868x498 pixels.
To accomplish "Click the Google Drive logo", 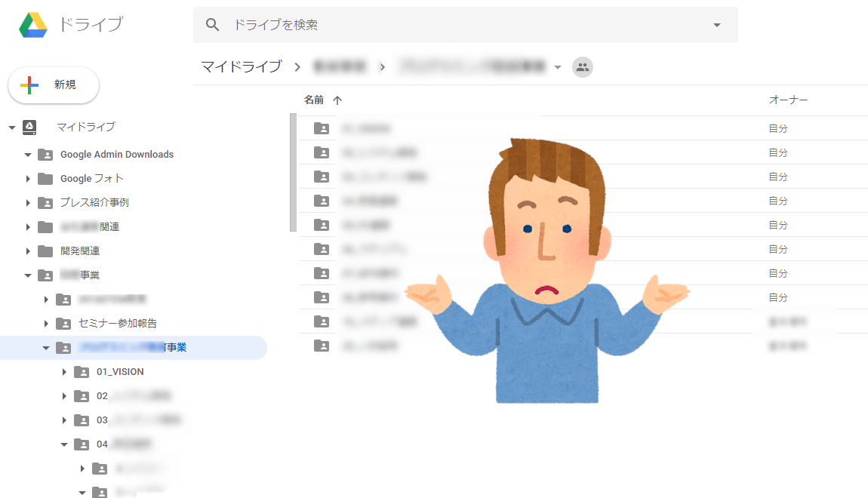I will click(33, 25).
